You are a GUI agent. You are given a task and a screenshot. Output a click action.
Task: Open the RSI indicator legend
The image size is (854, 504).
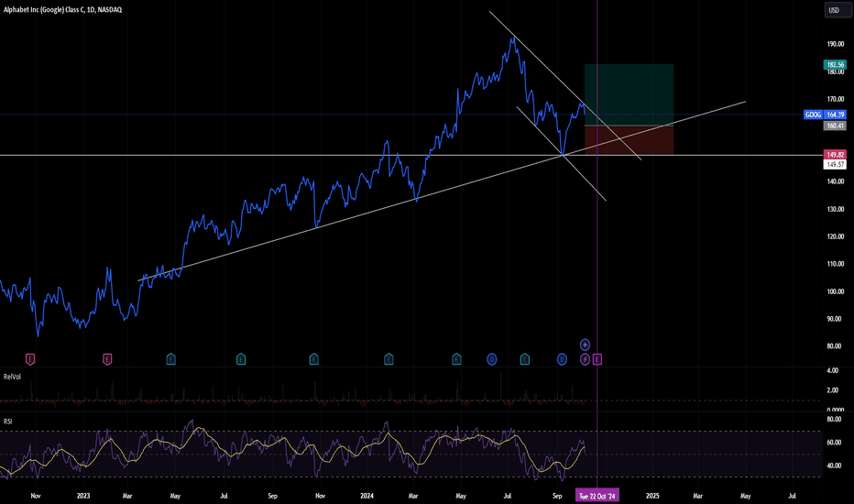(x=7, y=422)
